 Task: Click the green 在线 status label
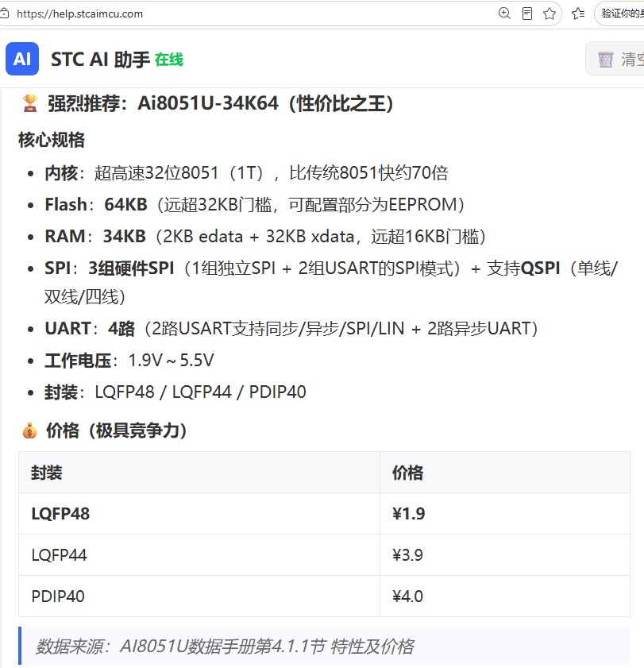pyautogui.click(x=168, y=60)
